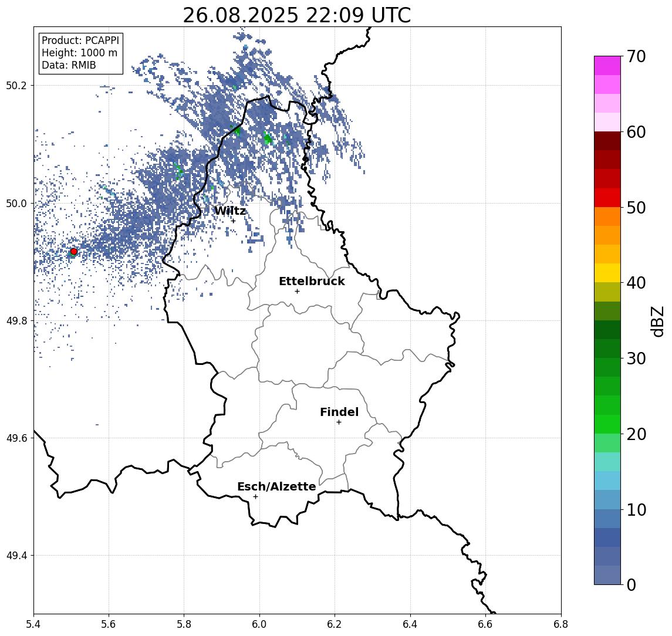Click the 'Height: 1000 m' legend line
This screenshot has height=636, width=672.
(x=79, y=53)
